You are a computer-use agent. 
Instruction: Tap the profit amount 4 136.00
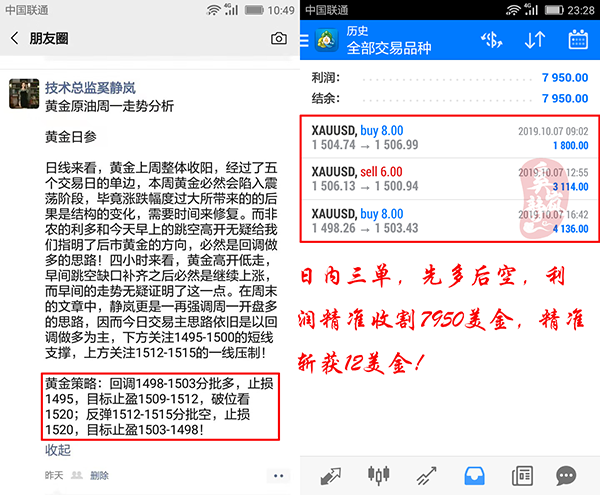pyautogui.click(x=571, y=229)
